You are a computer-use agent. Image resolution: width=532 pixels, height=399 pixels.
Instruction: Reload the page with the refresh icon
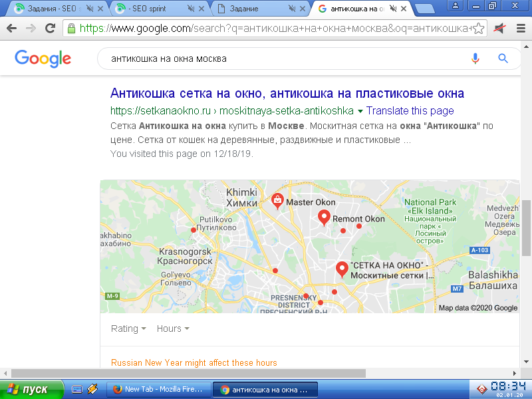pos(51,28)
